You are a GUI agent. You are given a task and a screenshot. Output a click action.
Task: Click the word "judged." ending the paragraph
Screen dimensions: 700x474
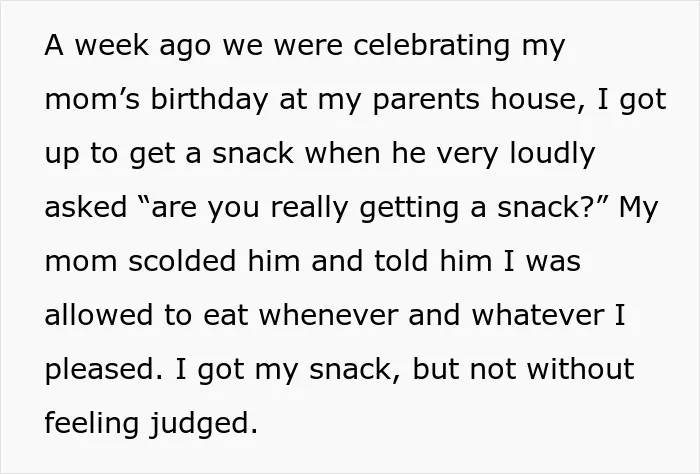[204, 424]
